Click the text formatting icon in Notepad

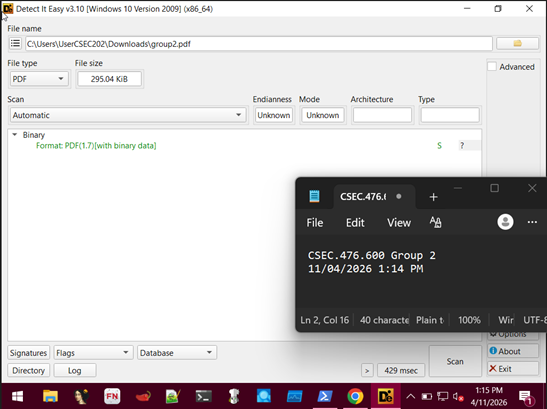coord(435,222)
